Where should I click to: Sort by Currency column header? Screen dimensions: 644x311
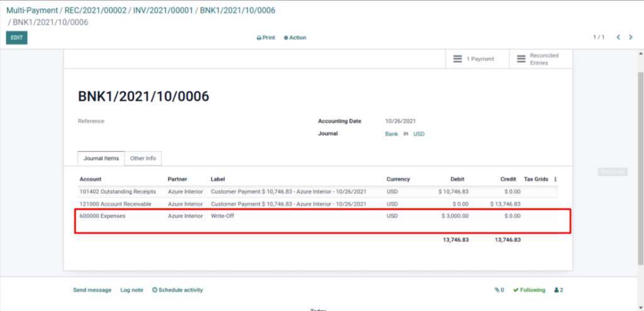coord(398,179)
